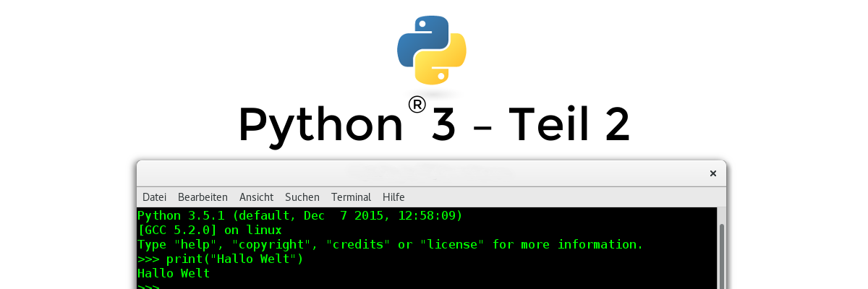868x289 pixels.
Task: Click the terminal window title bar
Action: pos(431,173)
